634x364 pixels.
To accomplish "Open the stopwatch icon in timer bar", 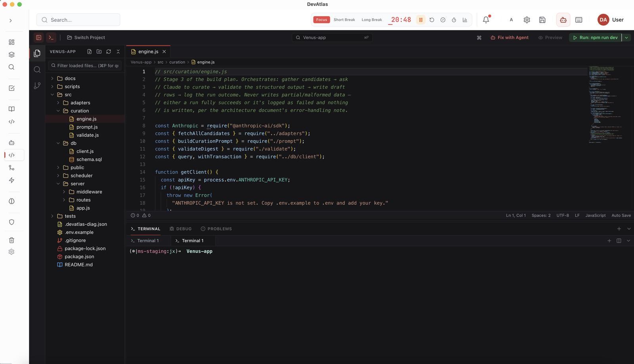I will (x=454, y=20).
